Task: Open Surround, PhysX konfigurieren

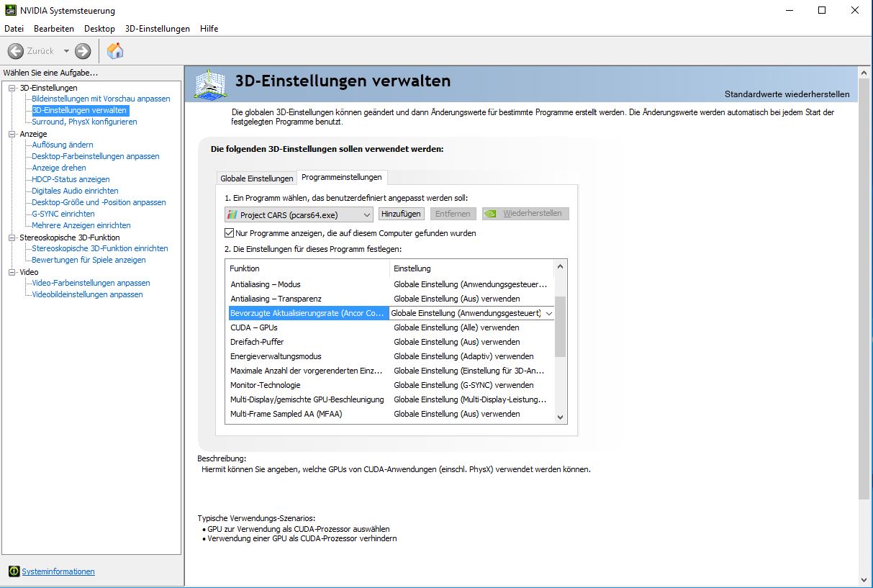Action: click(x=84, y=122)
